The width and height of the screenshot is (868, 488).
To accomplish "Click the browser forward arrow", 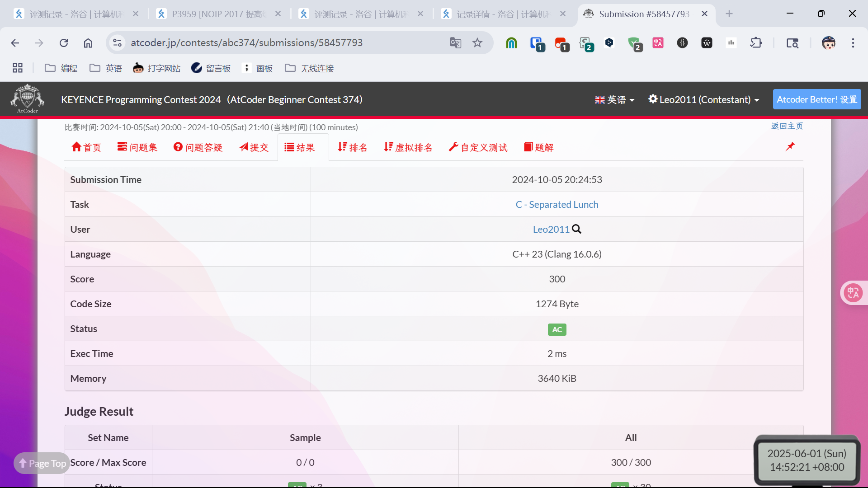I will [39, 43].
